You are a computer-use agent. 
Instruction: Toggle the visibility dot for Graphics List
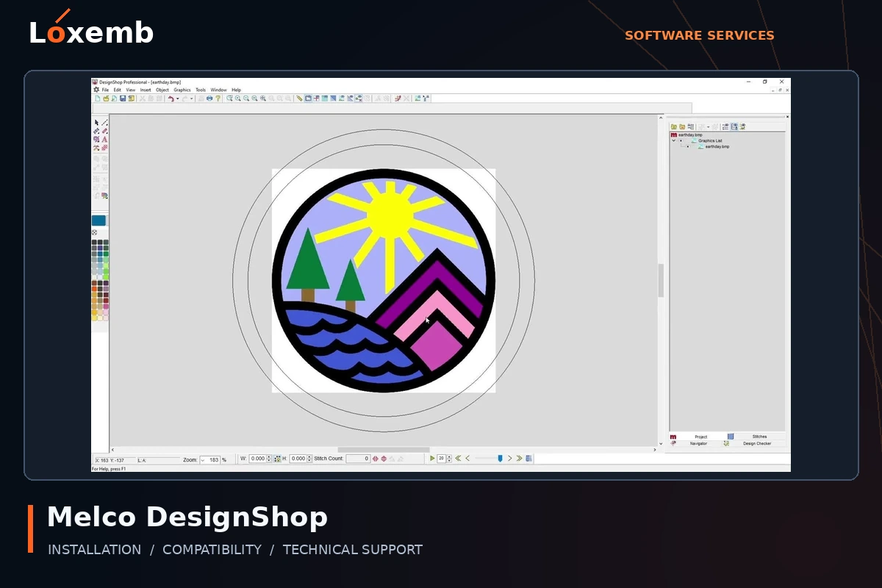(681, 140)
